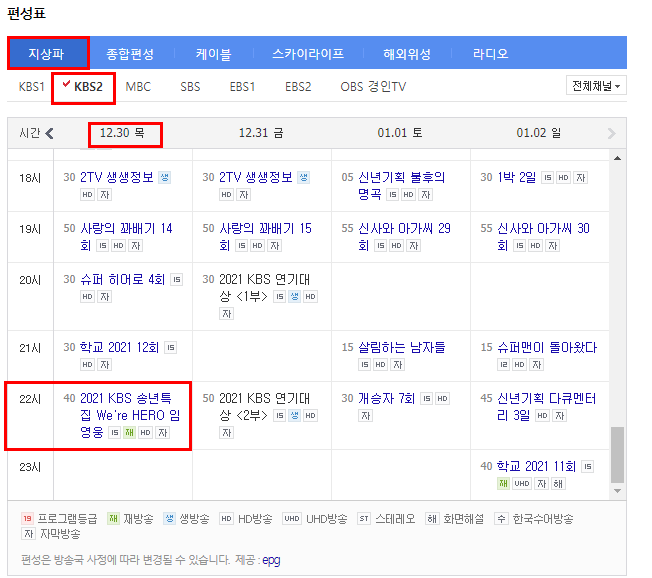
Task: Open 슈퍼맨이 돌아왔다 program
Action: 547,347
